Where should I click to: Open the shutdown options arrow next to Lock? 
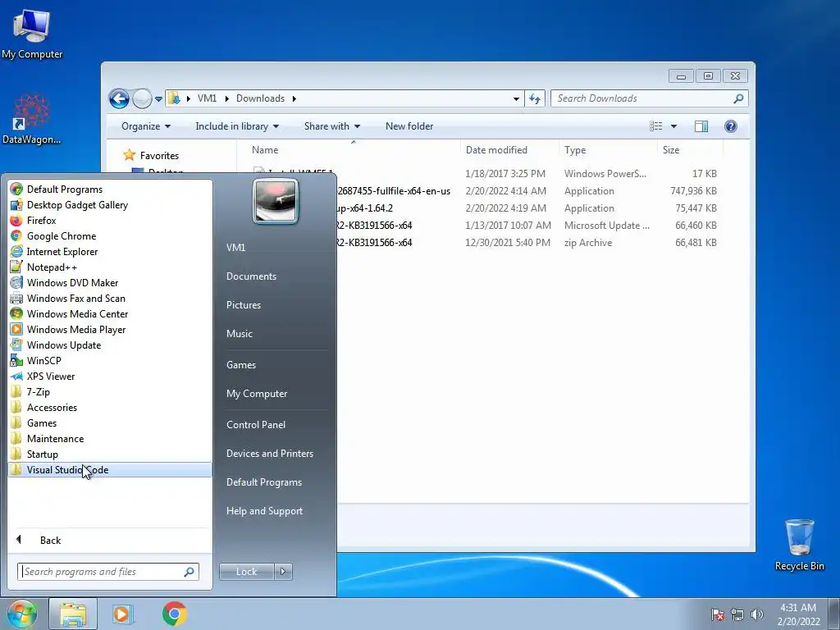tap(283, 572)
